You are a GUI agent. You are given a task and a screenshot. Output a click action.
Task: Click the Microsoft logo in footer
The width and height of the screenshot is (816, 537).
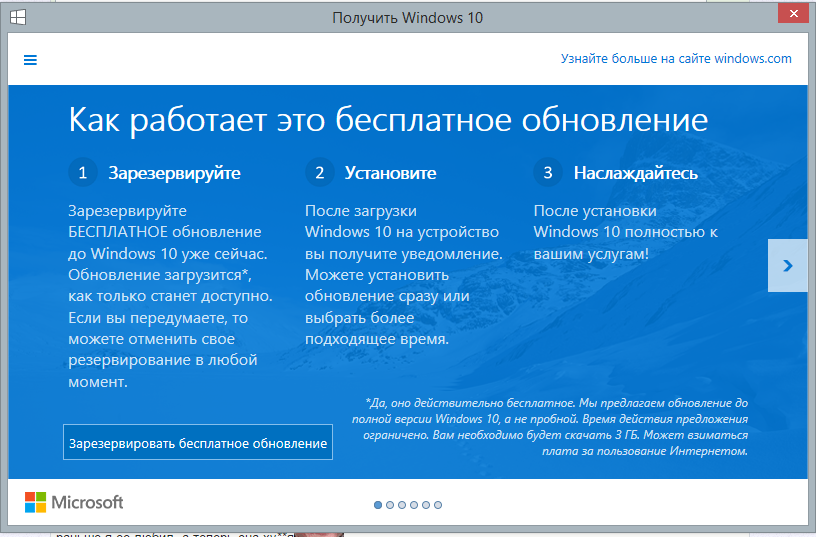coord(74,502)
